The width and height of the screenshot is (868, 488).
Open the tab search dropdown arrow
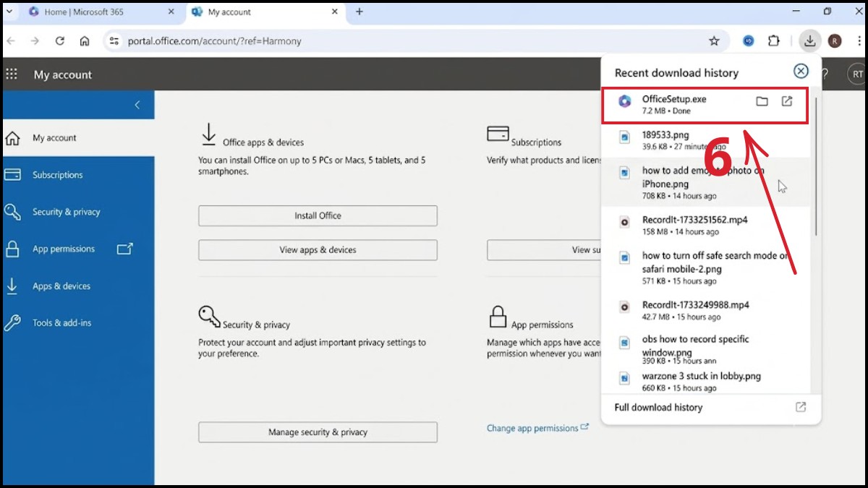tap(9, 12)
